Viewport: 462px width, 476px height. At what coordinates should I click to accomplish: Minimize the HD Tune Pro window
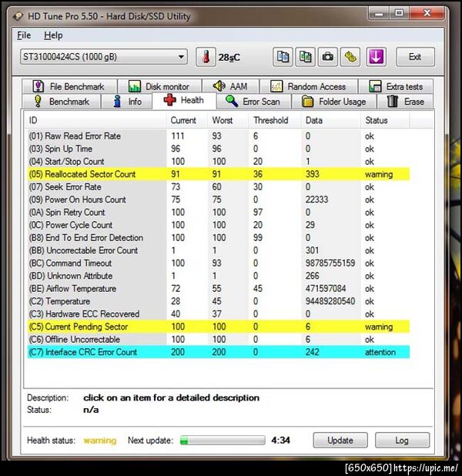pyautogui.click(x=379, y=13)
